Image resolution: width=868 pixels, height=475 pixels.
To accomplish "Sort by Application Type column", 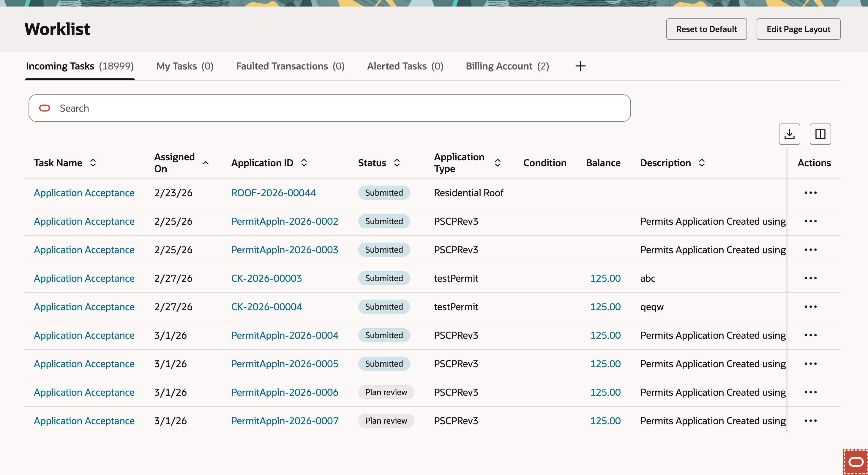I will (497, 163).
